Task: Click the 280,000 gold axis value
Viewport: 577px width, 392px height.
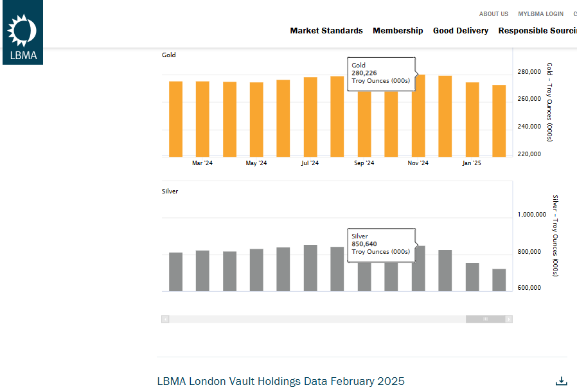Action: pyautogui.click(x=529, y=72)
